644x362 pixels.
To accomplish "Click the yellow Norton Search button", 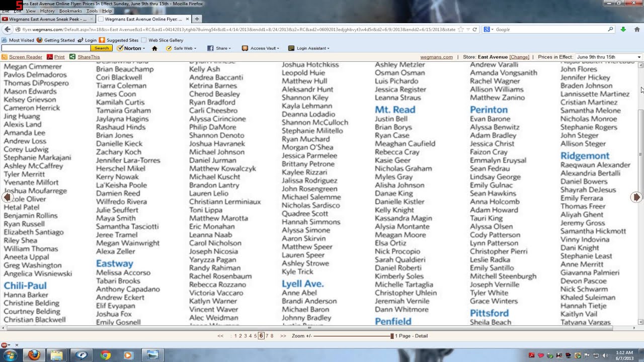I will tap(101, 48).
